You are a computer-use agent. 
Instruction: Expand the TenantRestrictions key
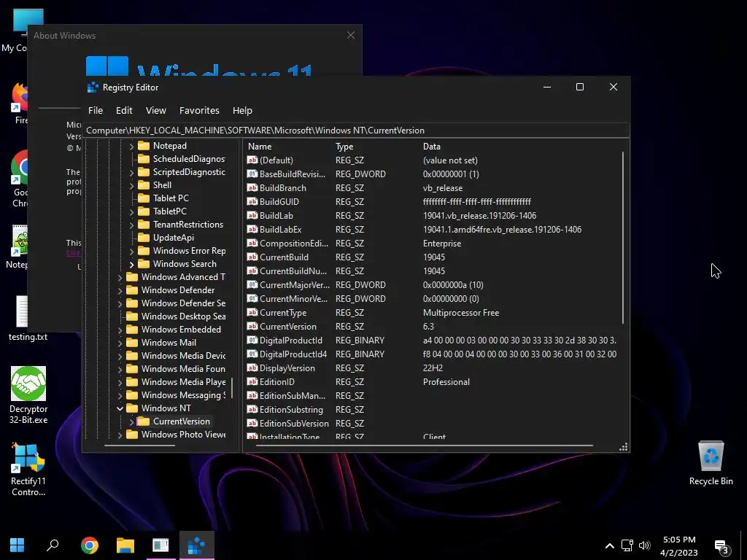[x=131, y=225]
